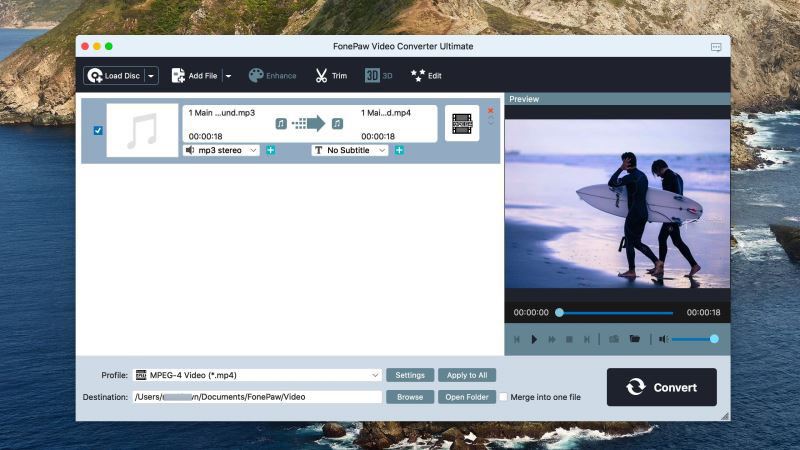Screen dimensions: 800x450
Task: Click the preview video image
Action: [617, 204]
